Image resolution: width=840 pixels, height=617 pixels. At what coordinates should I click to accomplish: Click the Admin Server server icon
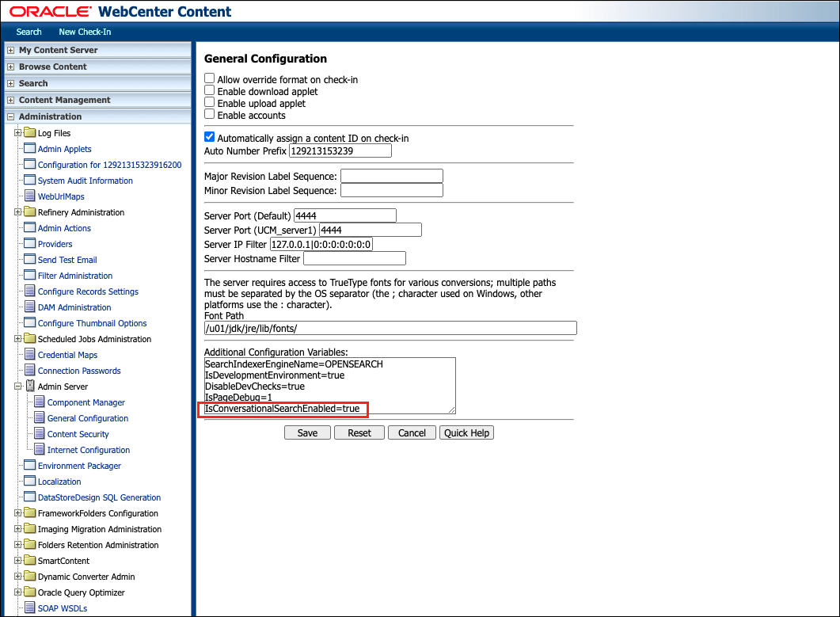click(x=31, y=386)
